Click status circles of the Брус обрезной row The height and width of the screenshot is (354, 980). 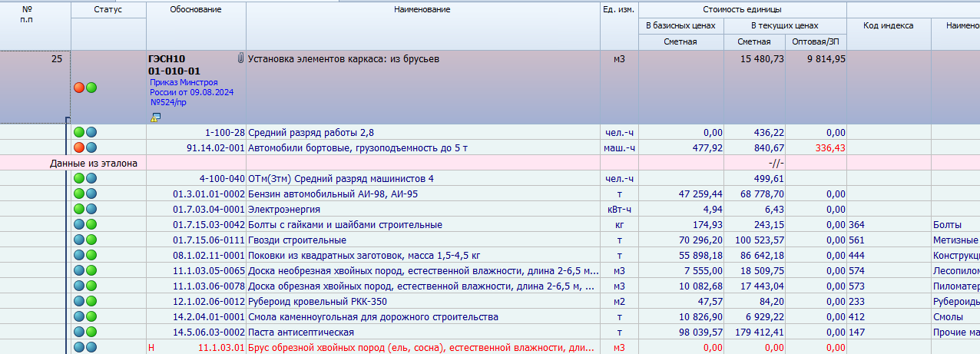point(85,347)
